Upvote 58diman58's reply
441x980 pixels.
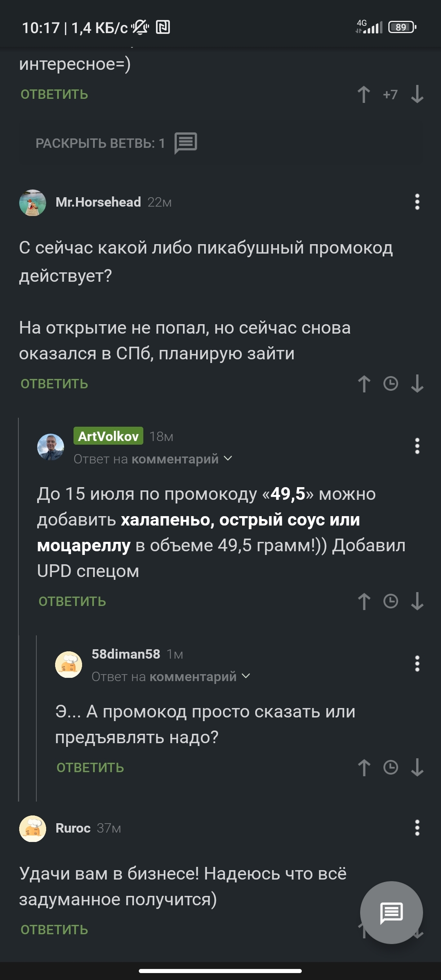point(364,768)
